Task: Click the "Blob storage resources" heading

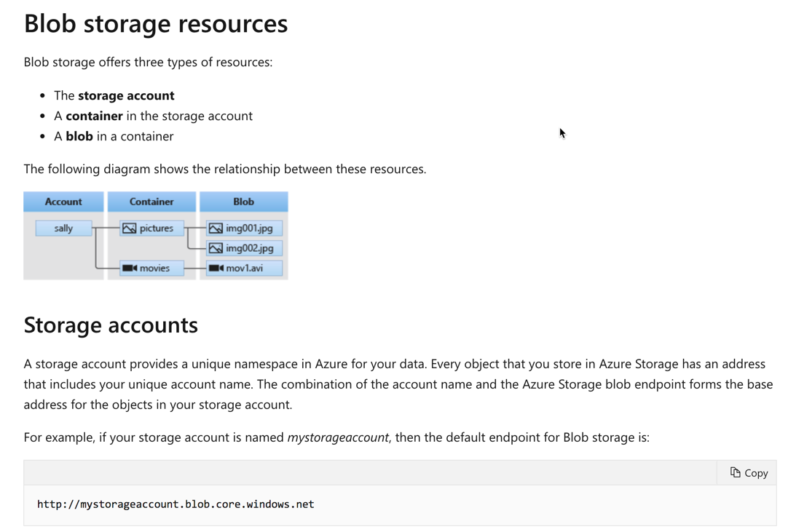Action: (156, 24)
